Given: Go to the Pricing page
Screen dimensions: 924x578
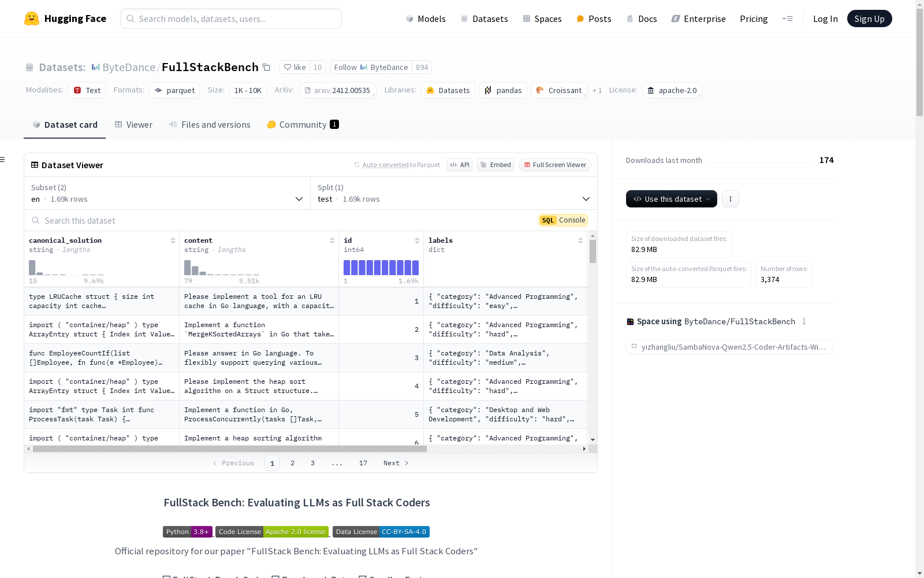Looking at the screenshot, I should click(754, 18).
